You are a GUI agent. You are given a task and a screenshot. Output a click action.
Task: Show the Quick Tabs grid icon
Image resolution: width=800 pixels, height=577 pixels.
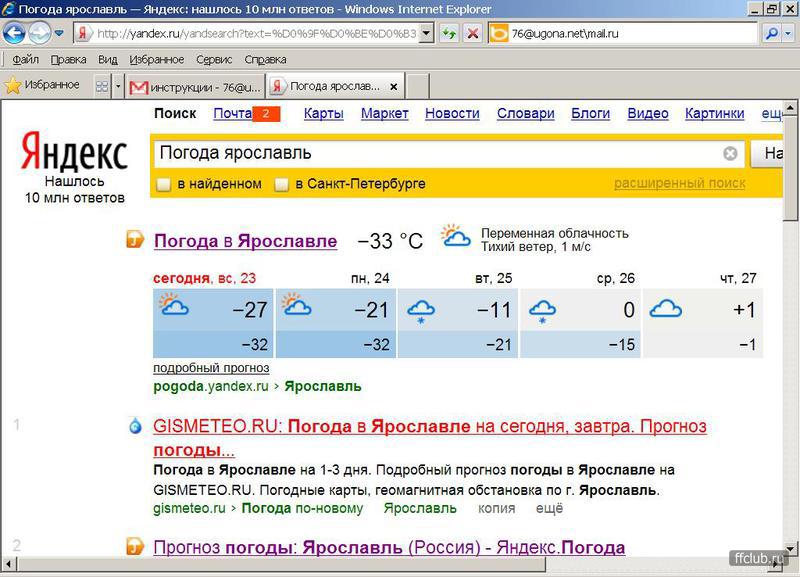click(102, 86)
